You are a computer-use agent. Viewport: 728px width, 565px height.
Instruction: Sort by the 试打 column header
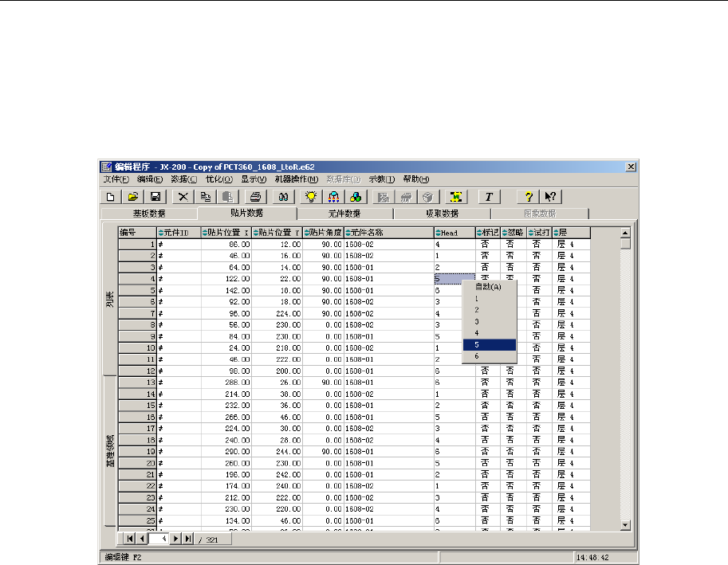click(x=540, y=233)
